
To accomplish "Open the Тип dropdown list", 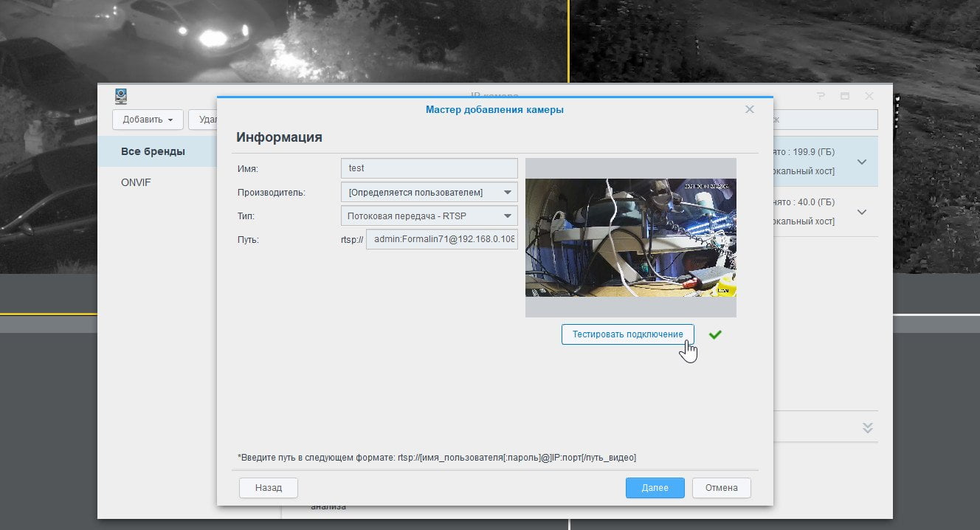I will [429, 216].
